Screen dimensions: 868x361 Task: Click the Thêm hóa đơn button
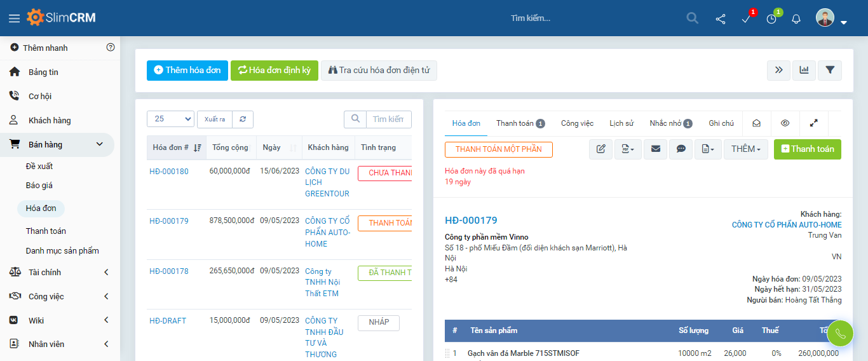click(187, 71)
